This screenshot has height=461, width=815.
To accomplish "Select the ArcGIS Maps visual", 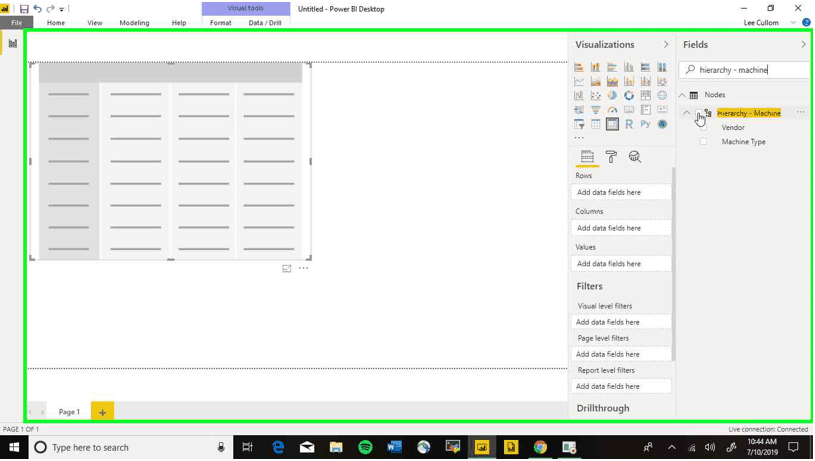I will pos(662,124).
